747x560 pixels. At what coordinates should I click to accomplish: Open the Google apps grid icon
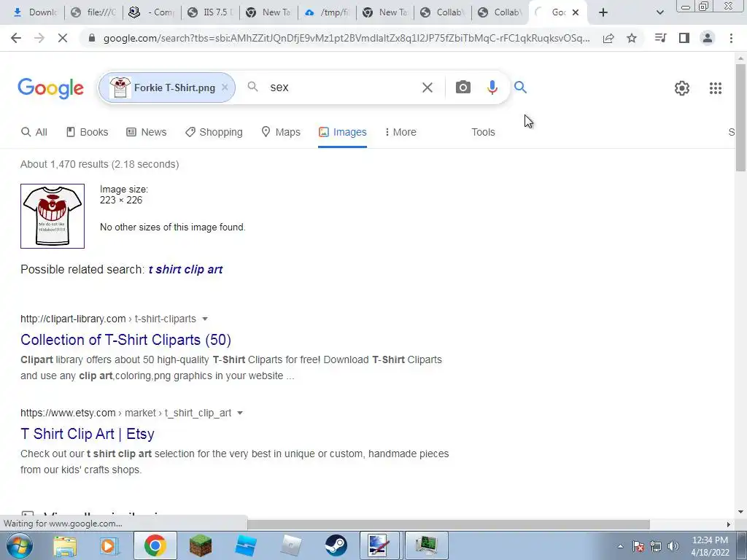tap(716, 88)
